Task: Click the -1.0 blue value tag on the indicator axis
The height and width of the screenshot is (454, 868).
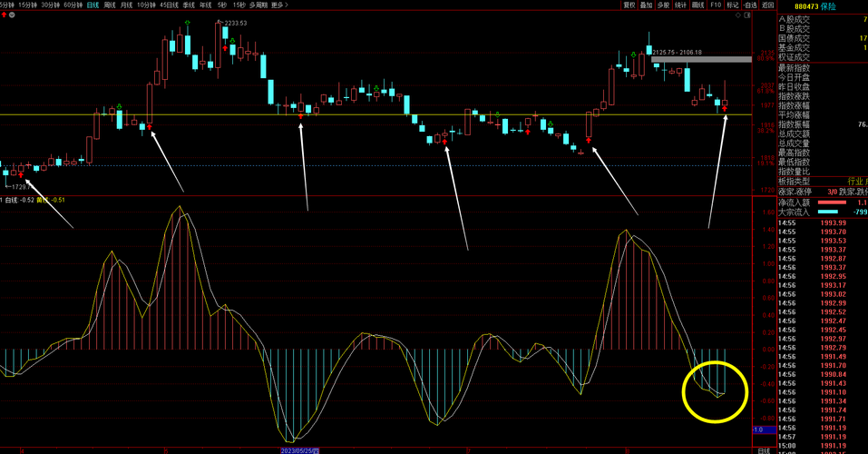Action: pos(764,429)
